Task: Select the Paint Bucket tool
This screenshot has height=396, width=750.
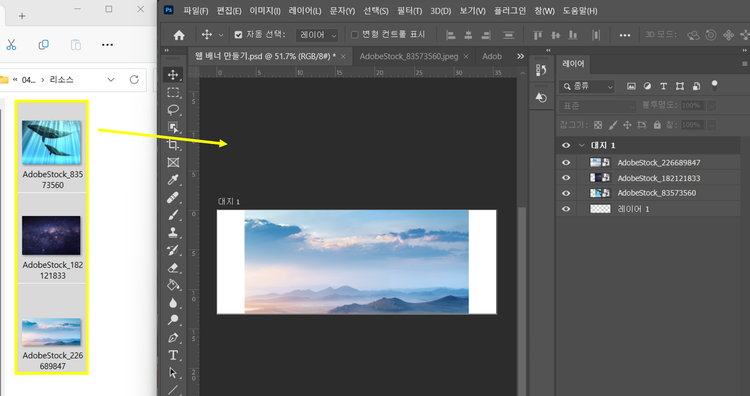Action: click(x=173, y=285)
